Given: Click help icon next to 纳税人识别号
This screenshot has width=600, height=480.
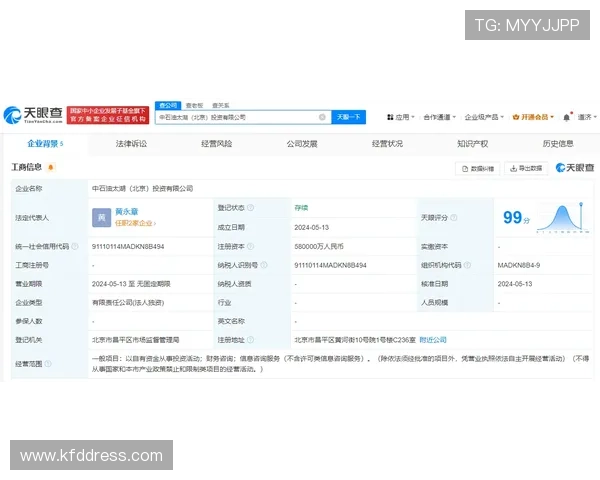Looking at the screenshot, I should tap(264, 265).
